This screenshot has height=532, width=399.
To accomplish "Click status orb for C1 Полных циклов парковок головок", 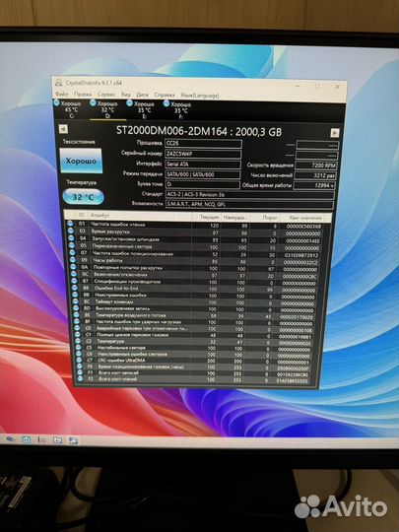I will 79,335.
